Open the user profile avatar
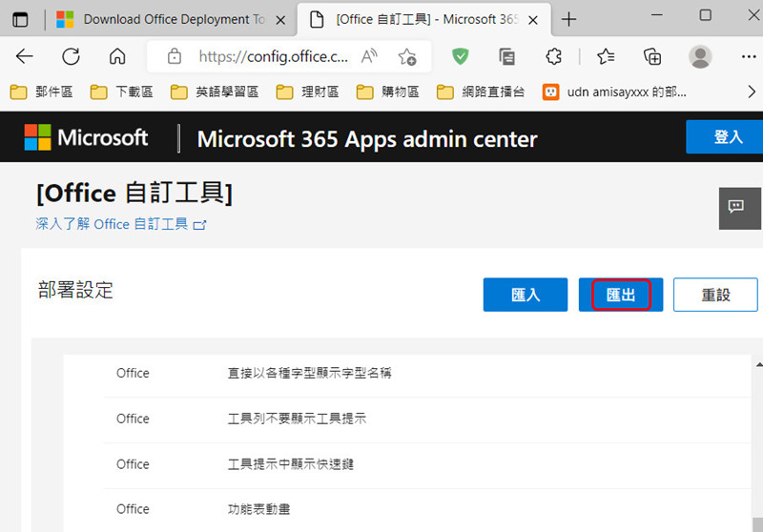 click(700, 57)
